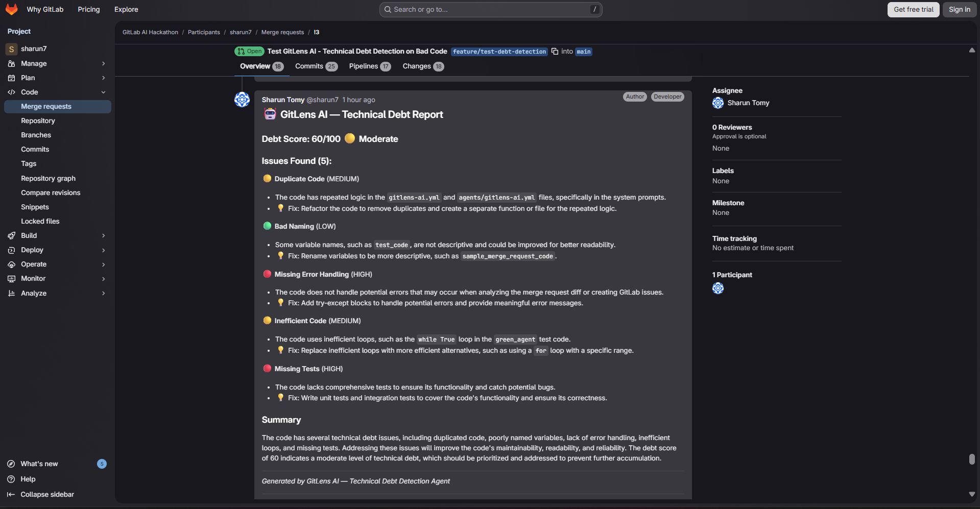Click the assignee Sharun Tomy avatar
Viewport: 980px width, 509px height.
718,103
